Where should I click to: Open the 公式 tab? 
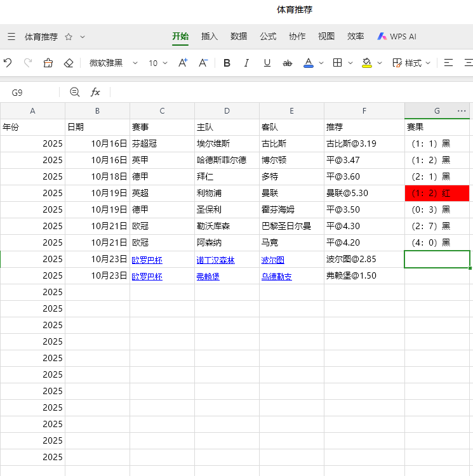pos(268,37)
